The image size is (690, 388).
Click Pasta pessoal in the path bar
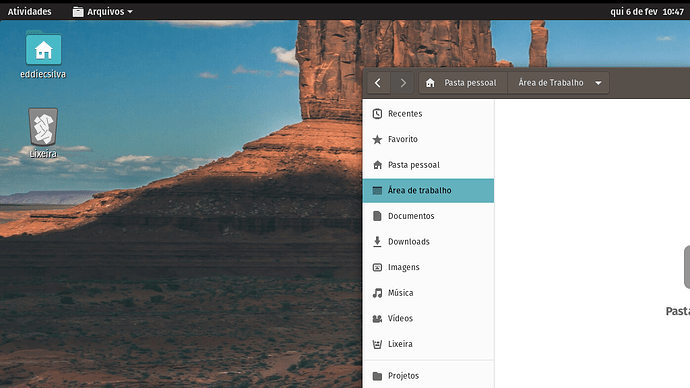[463, 83]
